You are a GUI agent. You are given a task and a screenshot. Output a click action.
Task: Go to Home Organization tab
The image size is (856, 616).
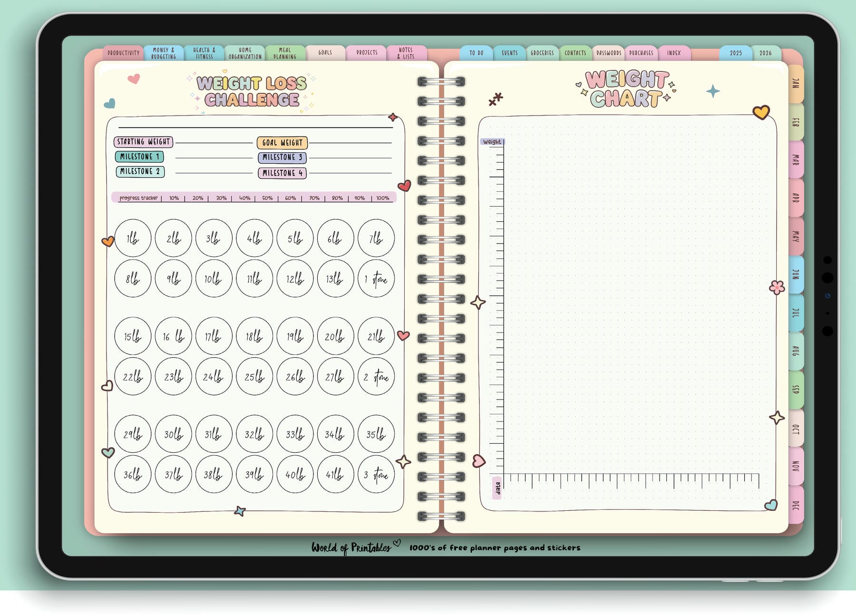coord(245,53)
